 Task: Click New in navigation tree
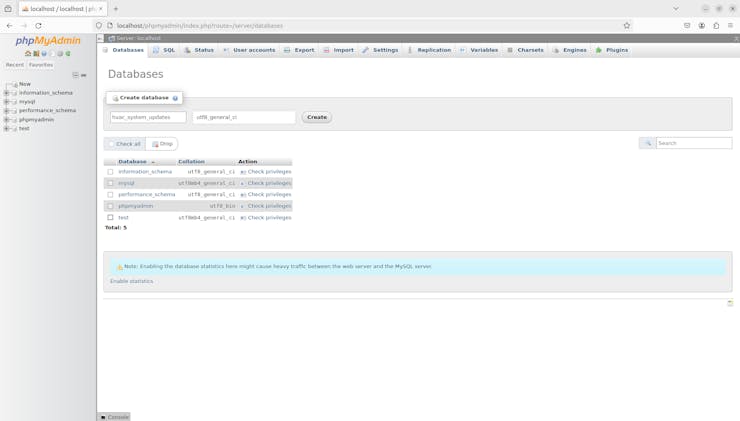tap(25, 84)
